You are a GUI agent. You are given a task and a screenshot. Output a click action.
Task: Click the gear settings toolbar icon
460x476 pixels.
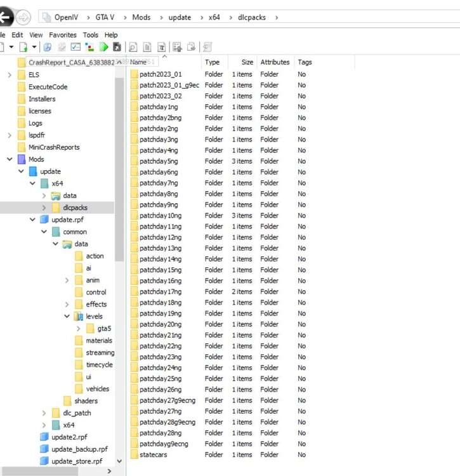pos(62,47)
